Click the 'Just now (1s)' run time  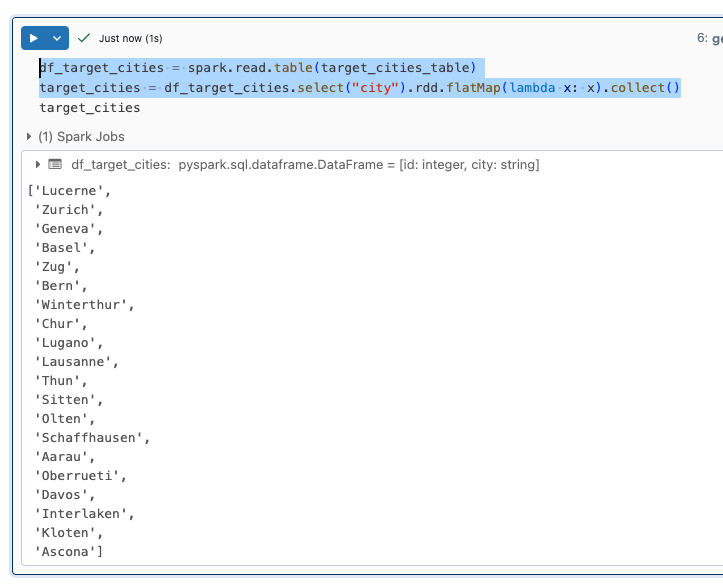tap(130, 38)
